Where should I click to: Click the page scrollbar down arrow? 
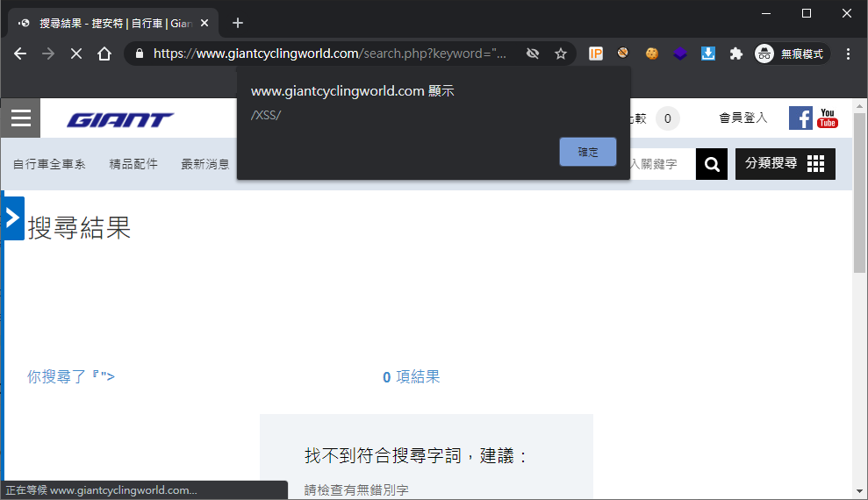click(859, 491)
